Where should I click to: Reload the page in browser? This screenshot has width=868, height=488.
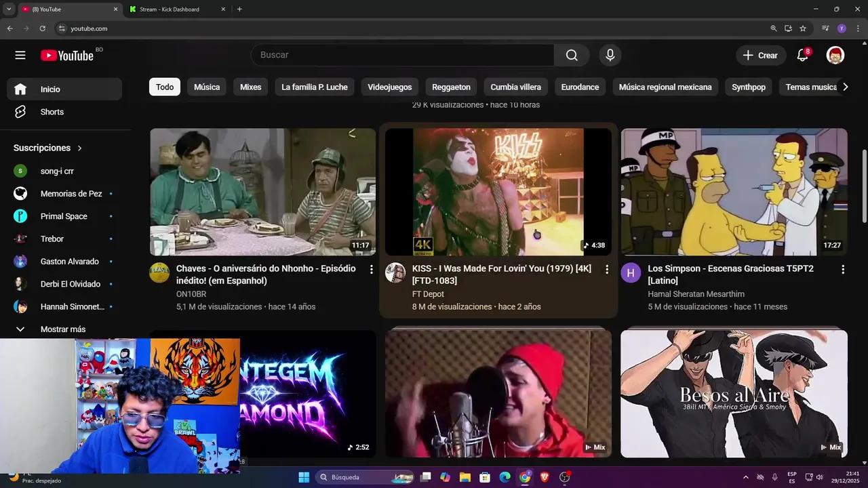click(x=42, y=28)
